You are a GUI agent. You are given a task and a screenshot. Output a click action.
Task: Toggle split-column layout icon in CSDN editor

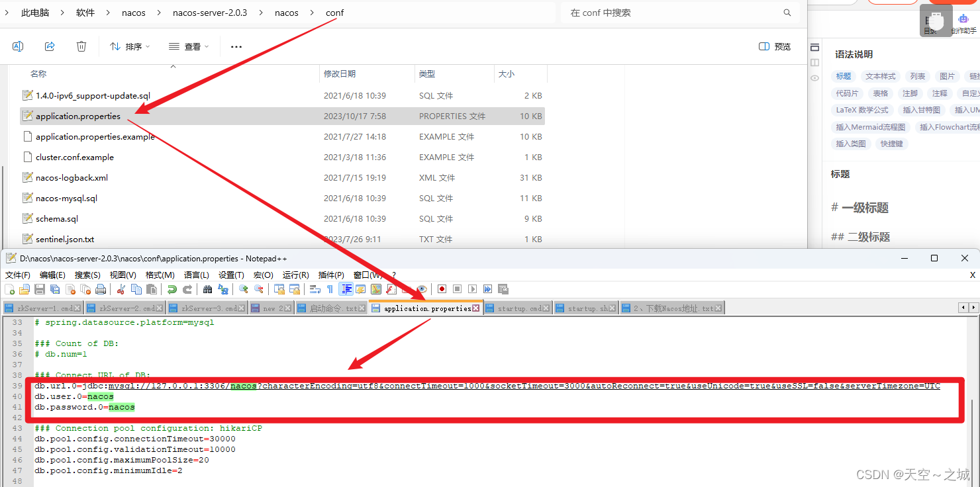click(814, 63)
